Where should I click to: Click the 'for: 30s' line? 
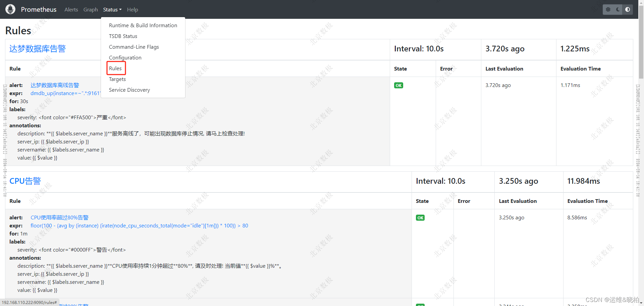click(x=19, y=101)
